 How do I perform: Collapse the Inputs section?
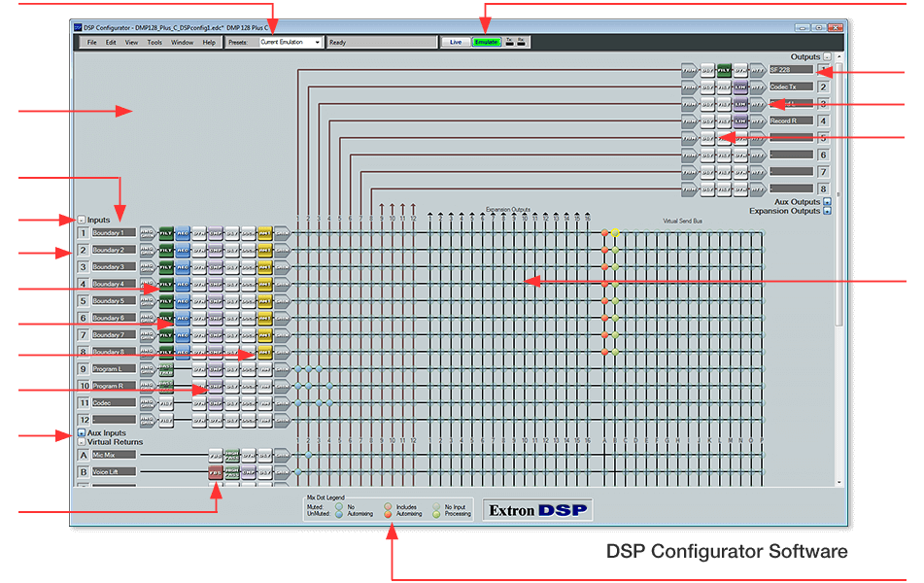pyautogui.click(x=82, y=220)
